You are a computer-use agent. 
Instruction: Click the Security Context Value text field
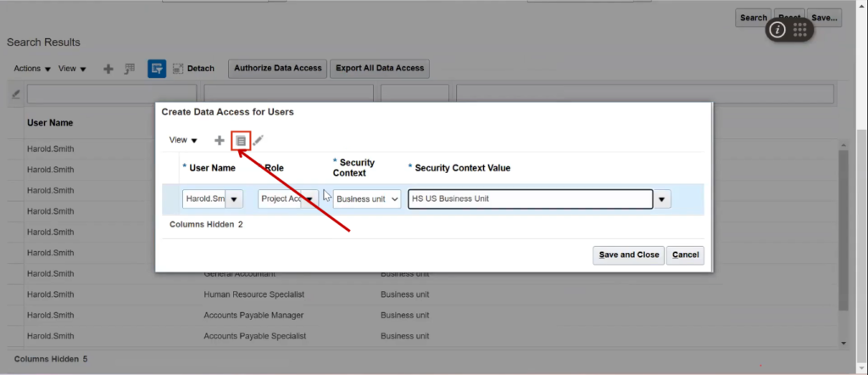click(530, 199)
